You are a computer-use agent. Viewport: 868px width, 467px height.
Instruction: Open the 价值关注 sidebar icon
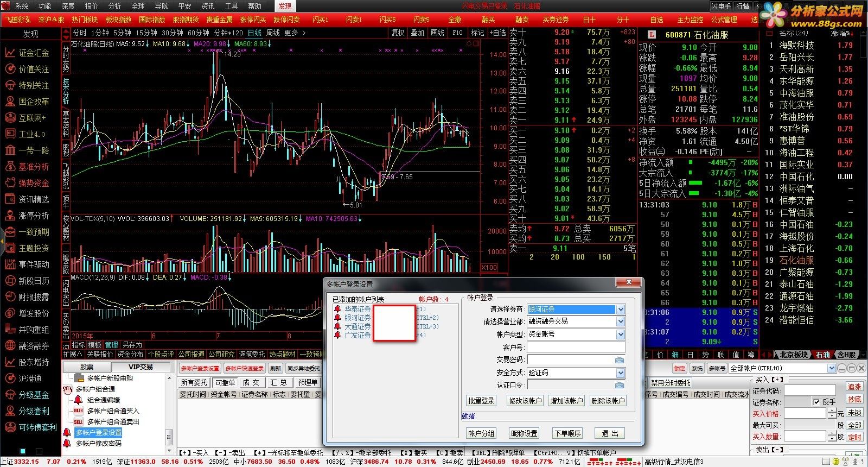click(10, 69)
